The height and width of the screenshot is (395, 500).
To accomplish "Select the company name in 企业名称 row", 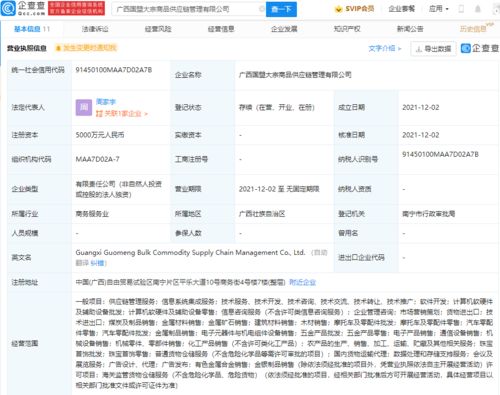I will pyautogui.click(x=295, y=75).
